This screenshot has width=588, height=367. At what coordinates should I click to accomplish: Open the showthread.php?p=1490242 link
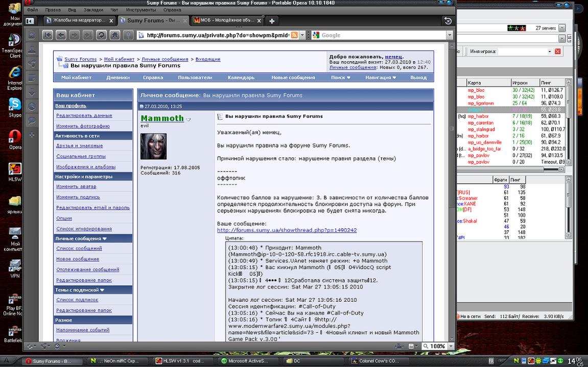pos(287,230)
